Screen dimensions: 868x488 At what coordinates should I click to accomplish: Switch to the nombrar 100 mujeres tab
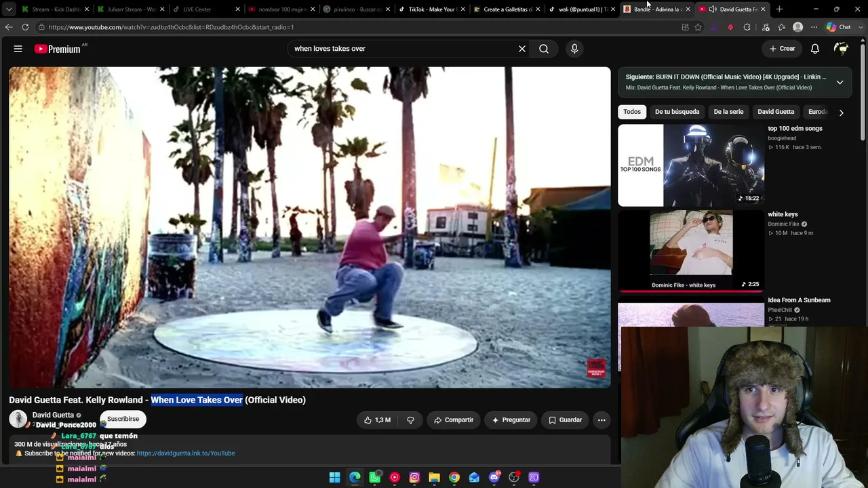281,9
